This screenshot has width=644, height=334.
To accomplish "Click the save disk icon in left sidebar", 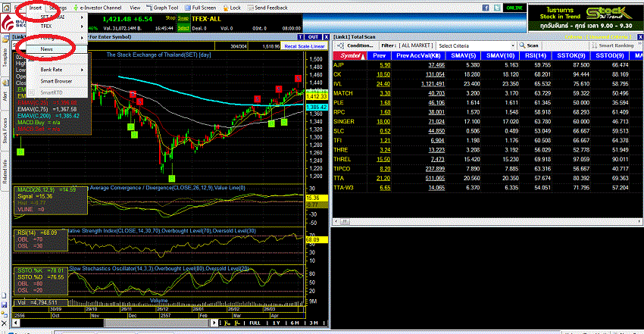I will (4, 305).
